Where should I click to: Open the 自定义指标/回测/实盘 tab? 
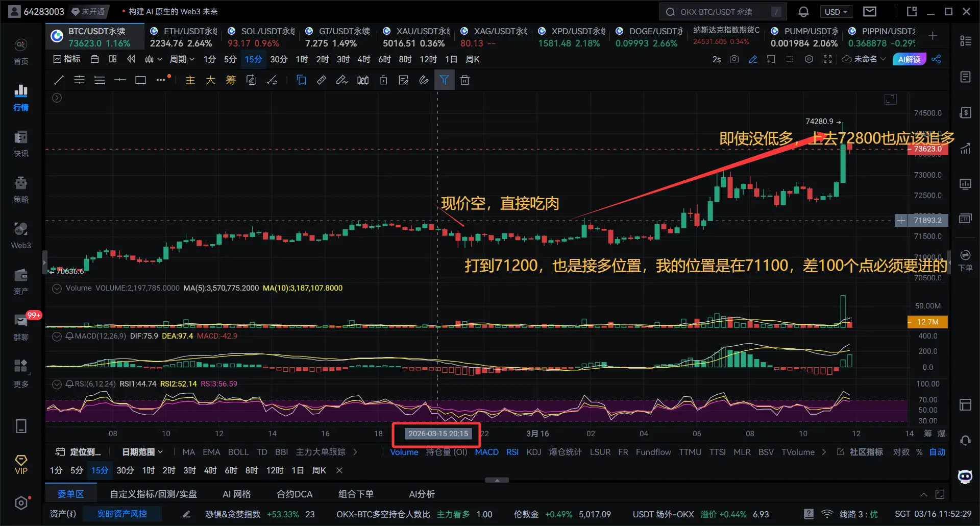tap(154, 494)
